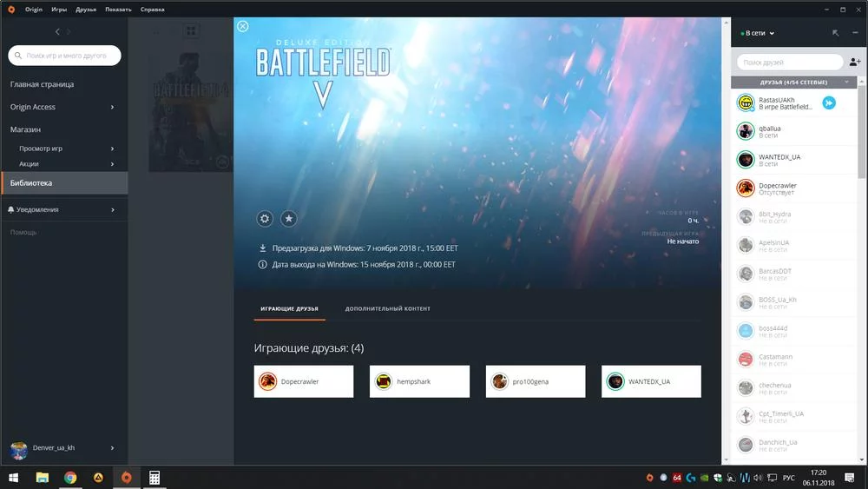Expand Origin Access submenu
The height and width of the screenshot is (489, 868).
point(112,107)
